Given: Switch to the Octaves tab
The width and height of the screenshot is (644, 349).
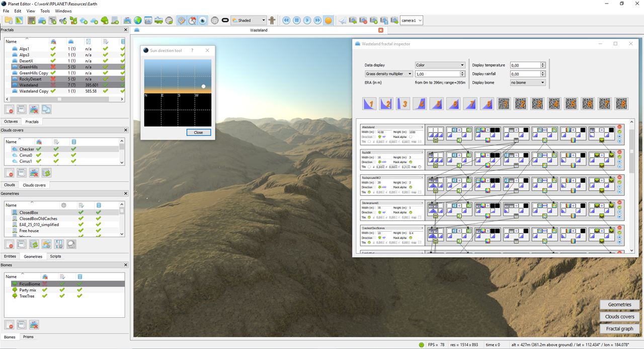Looking at the screenshot, I should 11,122.
